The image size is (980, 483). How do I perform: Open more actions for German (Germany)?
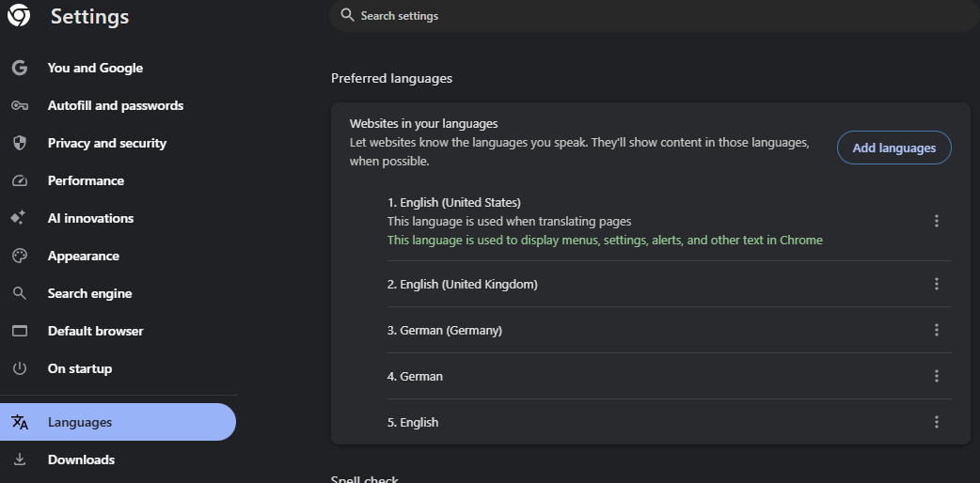[936, 330]
